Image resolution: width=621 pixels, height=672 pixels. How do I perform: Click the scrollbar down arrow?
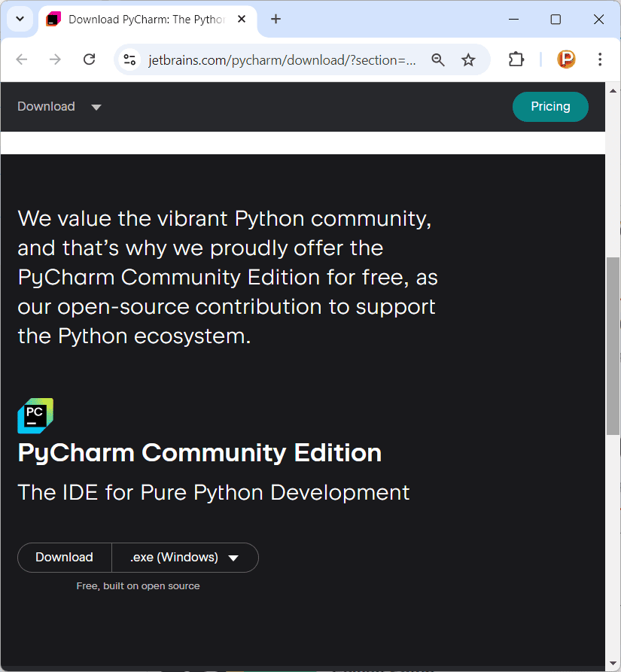(x=613, y=664)
